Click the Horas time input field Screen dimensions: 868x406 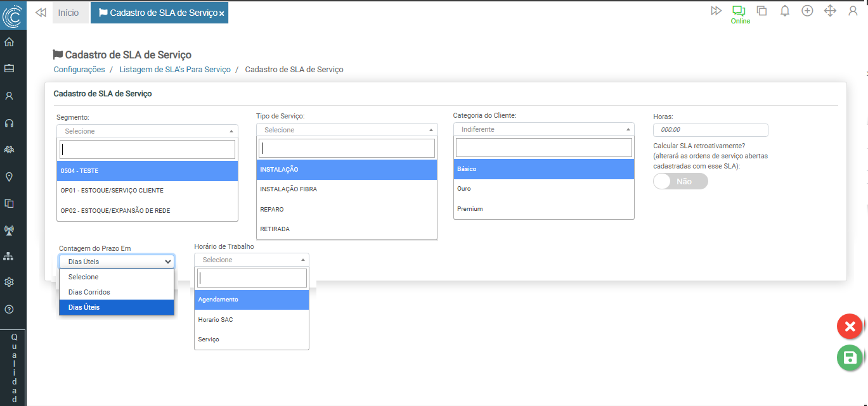coord(710,130)
